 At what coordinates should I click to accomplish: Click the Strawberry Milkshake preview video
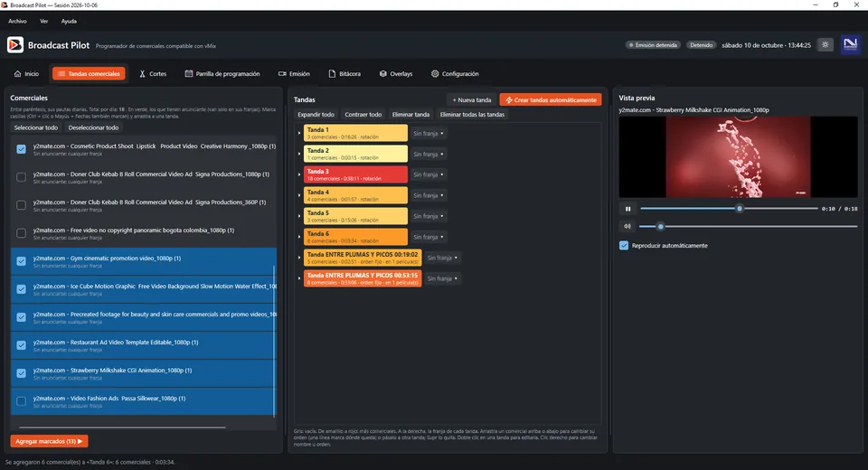pyautogui.click(x=738, y=156)
